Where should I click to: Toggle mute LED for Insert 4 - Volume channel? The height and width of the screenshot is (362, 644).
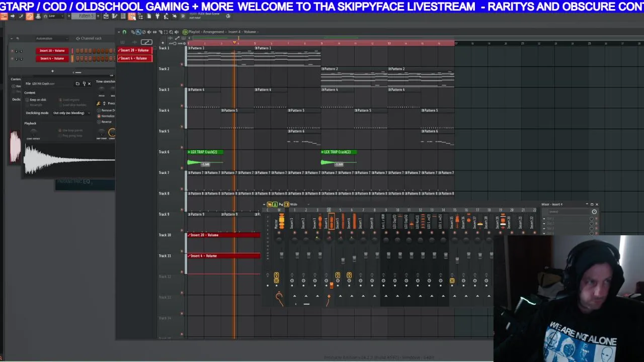(x=12, y=58)
